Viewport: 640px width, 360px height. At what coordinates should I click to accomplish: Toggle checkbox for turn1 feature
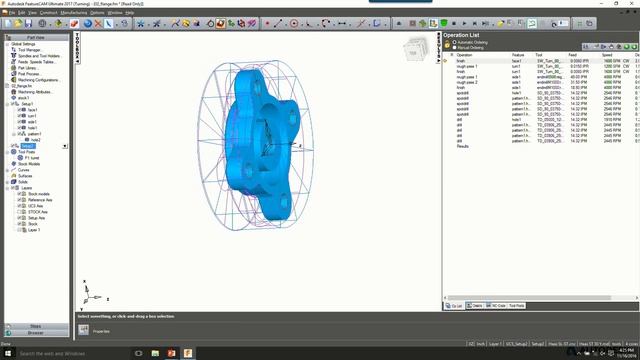[19, 116]
